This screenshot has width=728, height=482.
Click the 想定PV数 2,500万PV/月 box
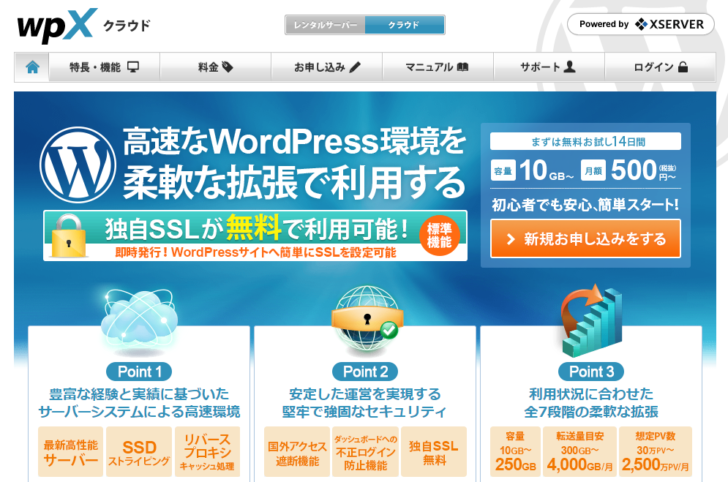point(656,452)
